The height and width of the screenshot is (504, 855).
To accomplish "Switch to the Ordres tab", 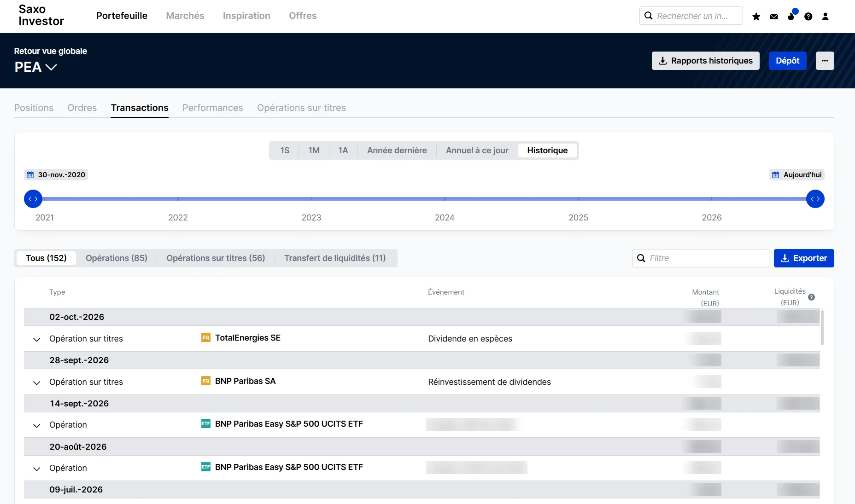I will pyautogui.click(x=82, y=108).
